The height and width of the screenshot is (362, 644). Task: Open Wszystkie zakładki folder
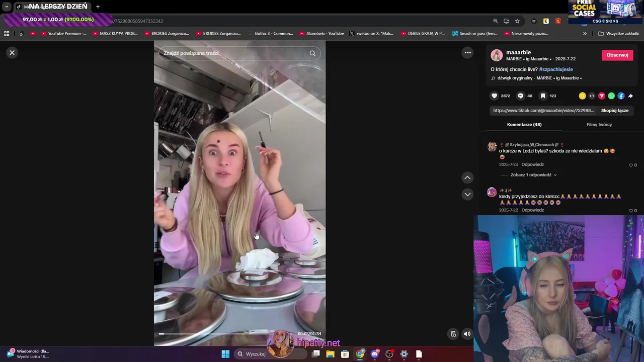click(x=619, y=34)
